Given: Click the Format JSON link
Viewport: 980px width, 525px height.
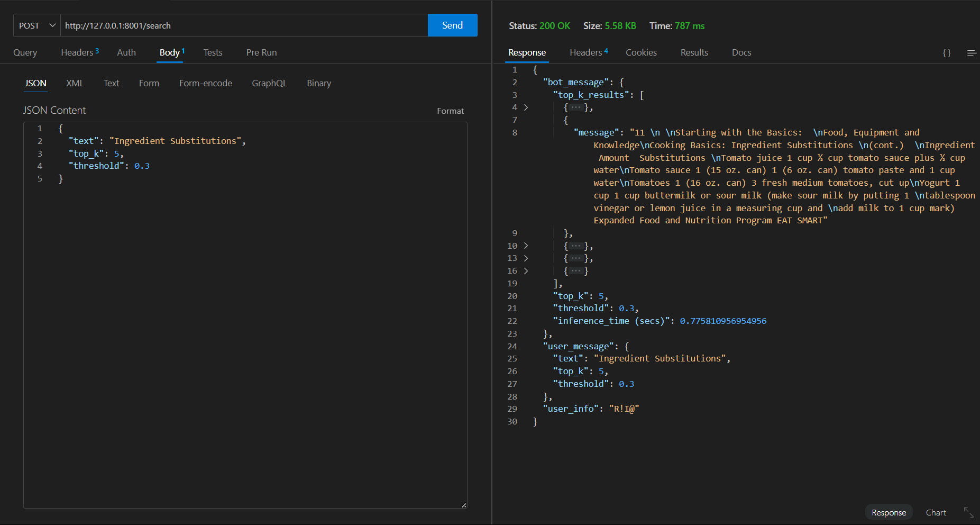Looking at the screenshot, I should (450, 111).
